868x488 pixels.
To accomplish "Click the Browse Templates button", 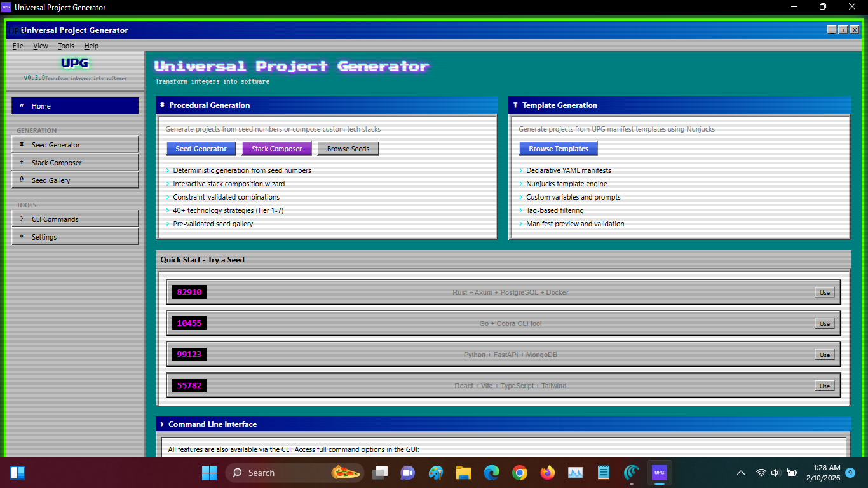I will [558, 148].
